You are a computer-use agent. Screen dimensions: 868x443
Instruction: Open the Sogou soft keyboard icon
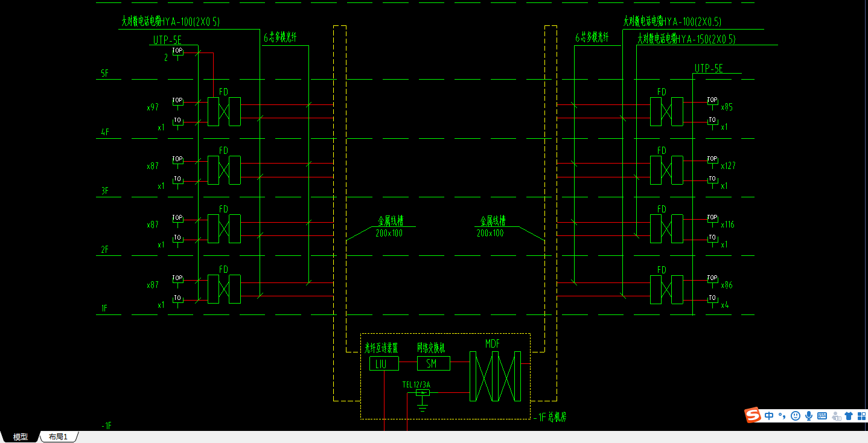(822, 416)
